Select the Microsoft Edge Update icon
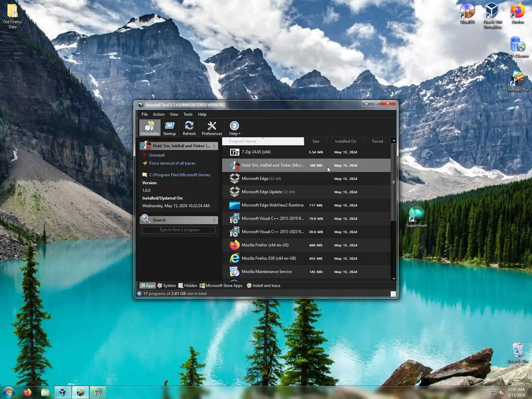The image size is (532, 399). (234, 192)
